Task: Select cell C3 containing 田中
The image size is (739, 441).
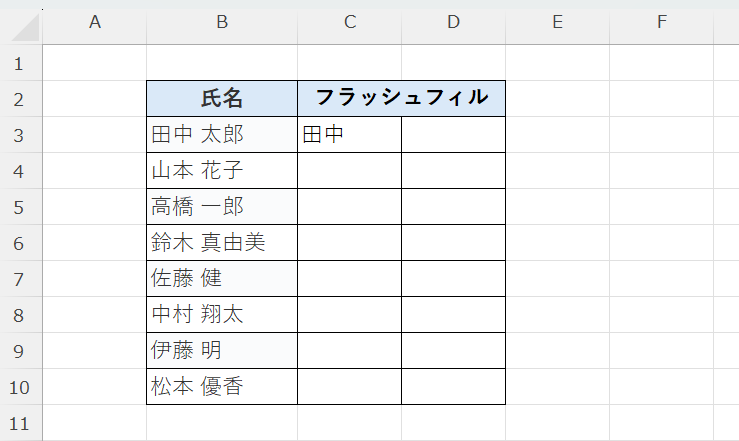Action: (349, 134)
